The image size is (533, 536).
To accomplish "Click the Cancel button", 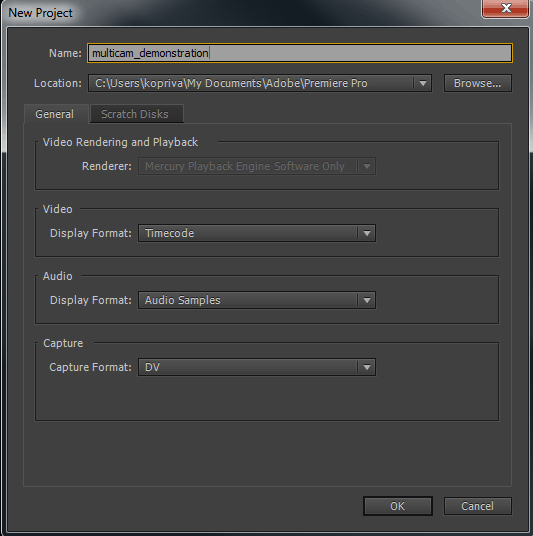I will (x=478, y=506).
